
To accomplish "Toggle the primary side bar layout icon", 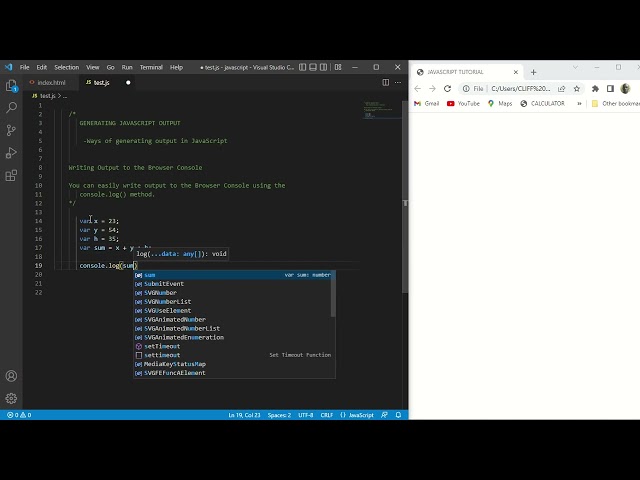I will pos(302,67).
